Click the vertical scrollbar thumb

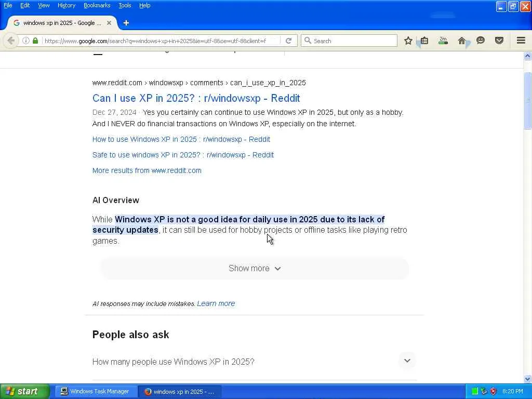(527, 100)
